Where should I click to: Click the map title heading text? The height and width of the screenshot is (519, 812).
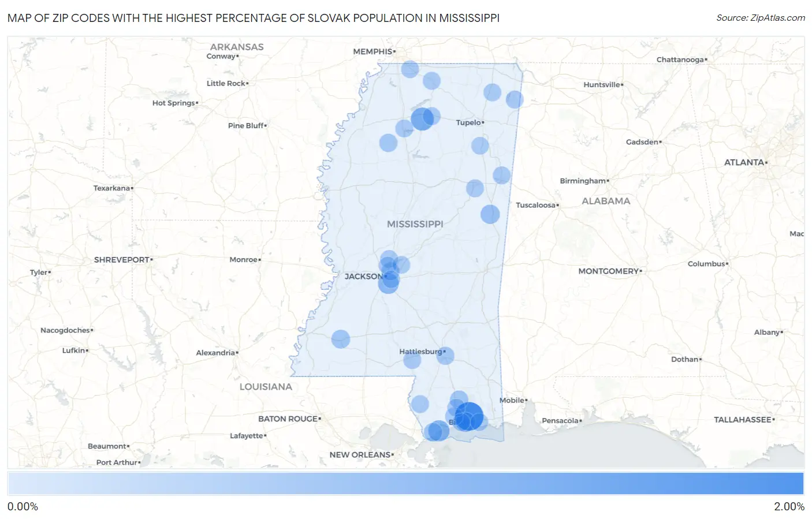(254, 18)
